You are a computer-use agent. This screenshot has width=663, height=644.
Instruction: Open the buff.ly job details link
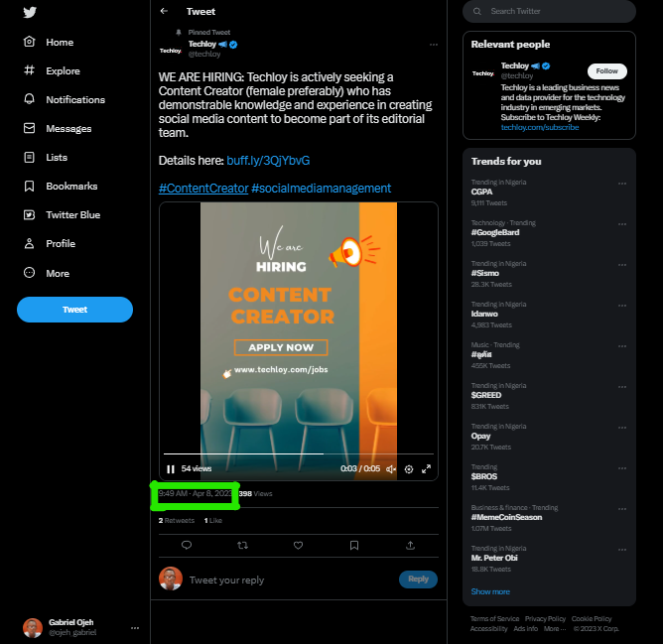click(x=268, y=161)
